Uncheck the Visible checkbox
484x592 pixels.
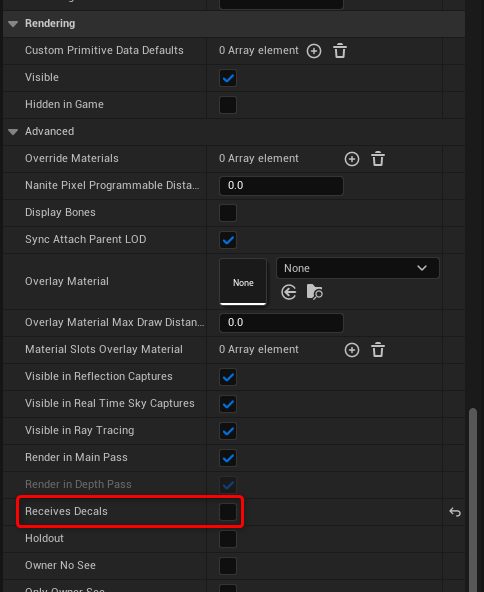tap(228, 78)
